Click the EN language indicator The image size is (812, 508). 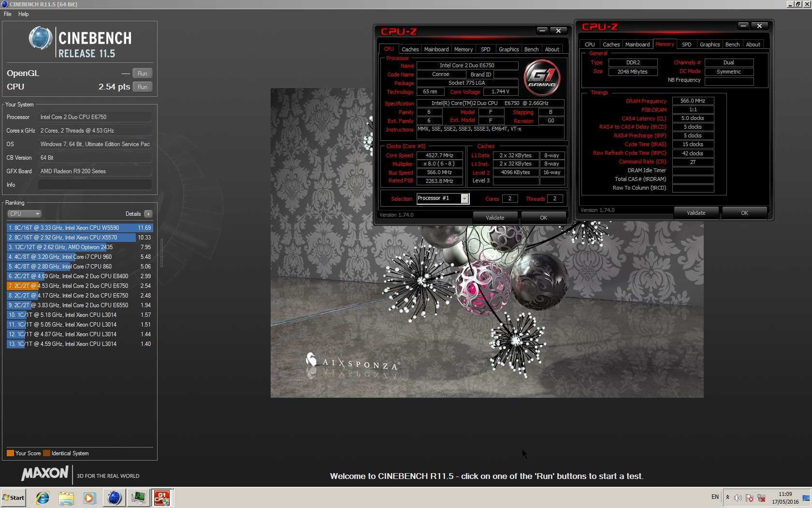click(715, 497)
